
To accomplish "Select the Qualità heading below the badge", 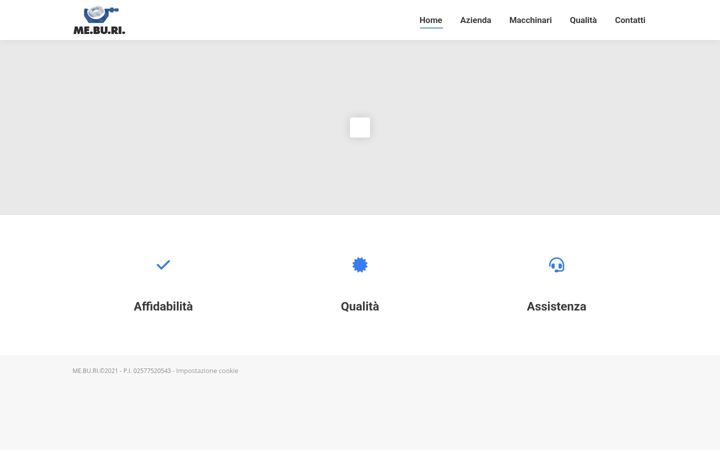I will (x=360, y=306).
